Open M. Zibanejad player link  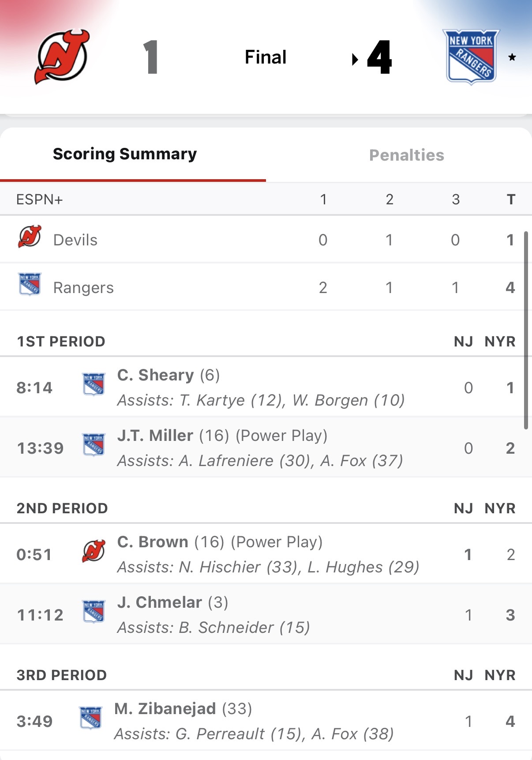[x=165, y=709]
